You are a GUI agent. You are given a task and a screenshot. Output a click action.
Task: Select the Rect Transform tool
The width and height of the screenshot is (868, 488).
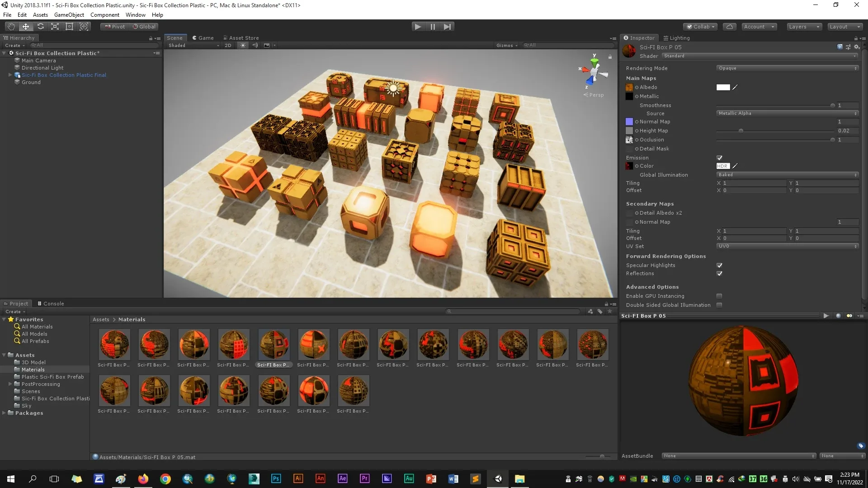(69, 27)
